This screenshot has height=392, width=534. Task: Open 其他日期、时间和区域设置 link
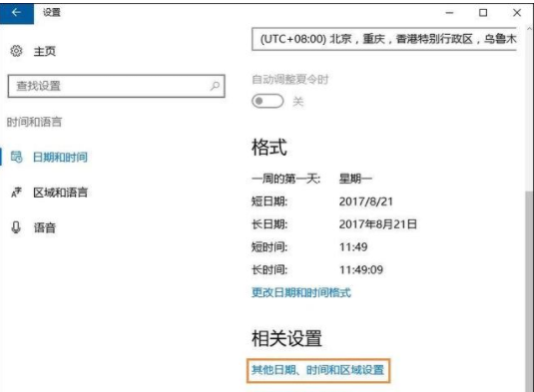click(x=318, y=370)
